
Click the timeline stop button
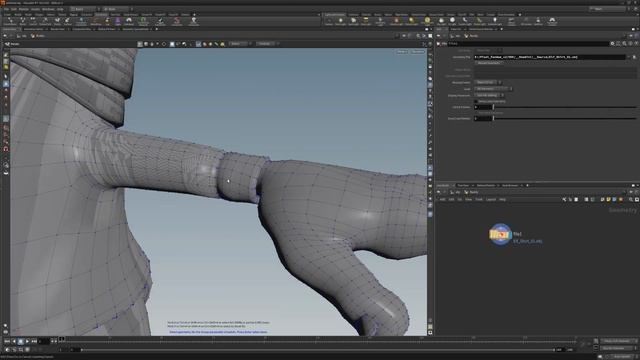(x=20, y=341)
